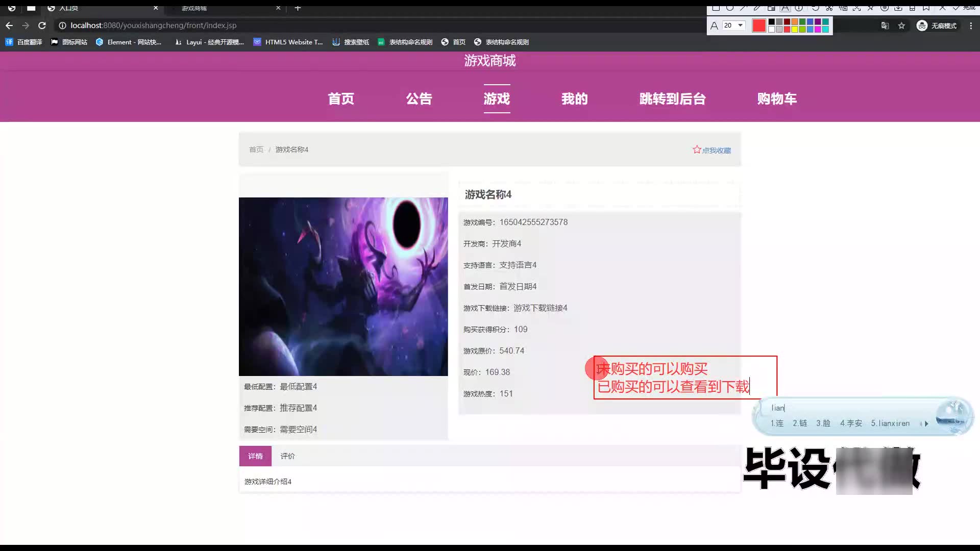This screenshot has width=980, height=551.
Task: Show next page of IME candidates
Action: pyautogui.click(x=926, y=423)
